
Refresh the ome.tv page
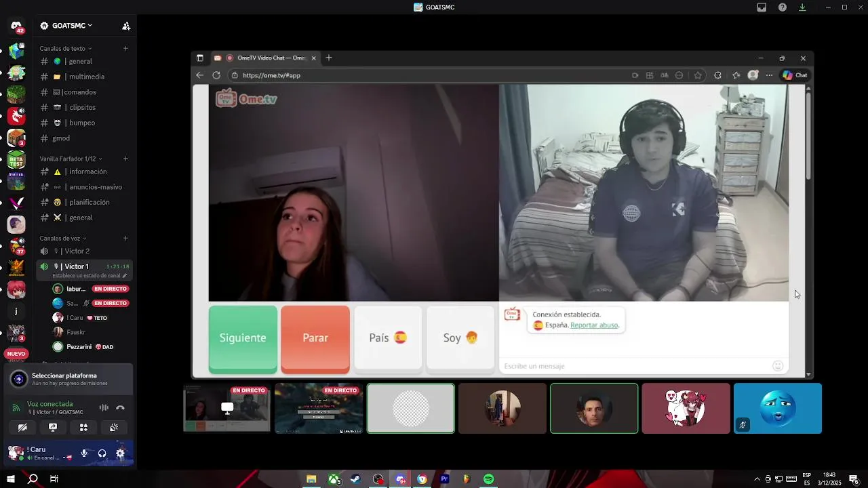coord(216,75)
